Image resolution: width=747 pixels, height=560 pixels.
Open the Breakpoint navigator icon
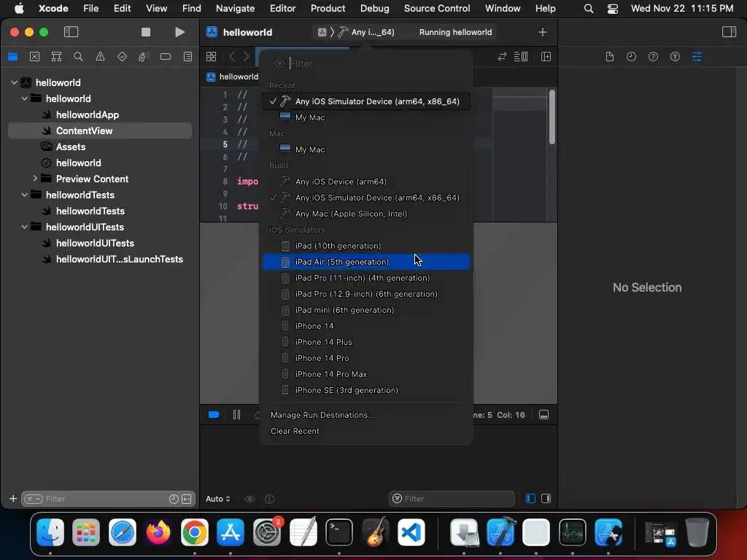point(166,57)
